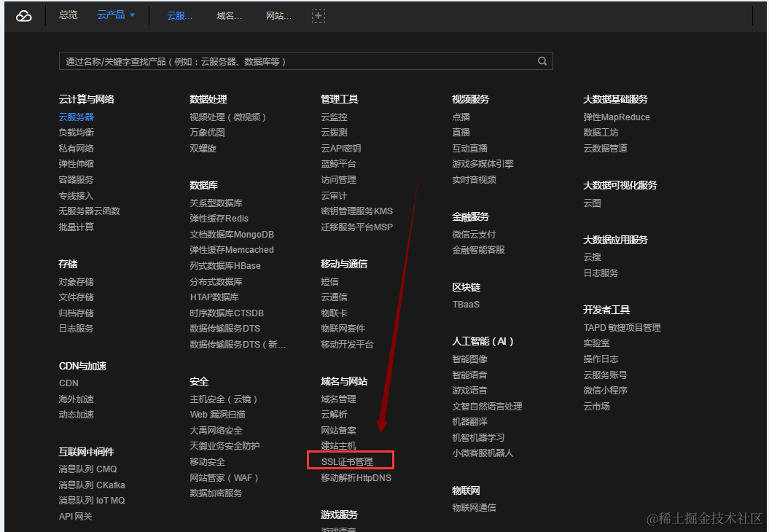Open 海外加速 link

76,399
